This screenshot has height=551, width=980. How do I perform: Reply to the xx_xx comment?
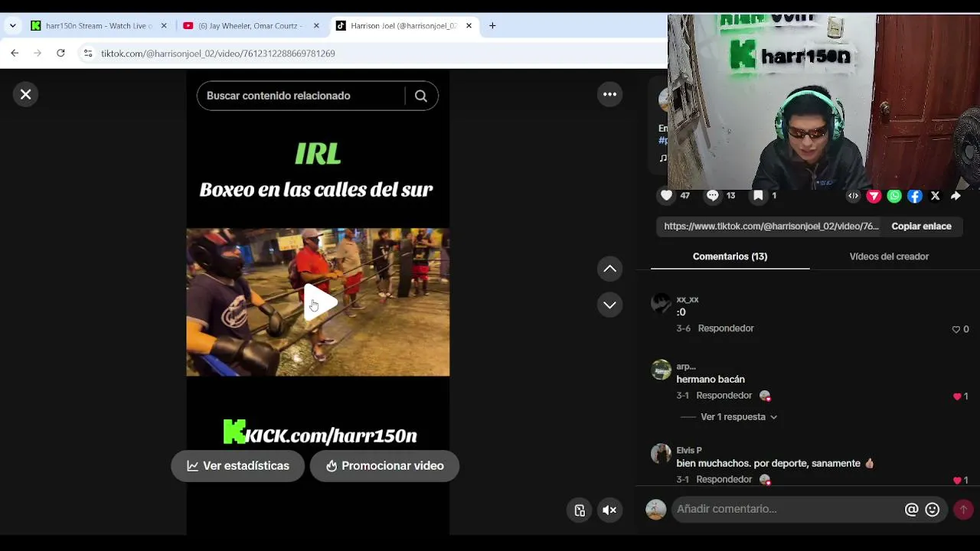click(726, 328)
